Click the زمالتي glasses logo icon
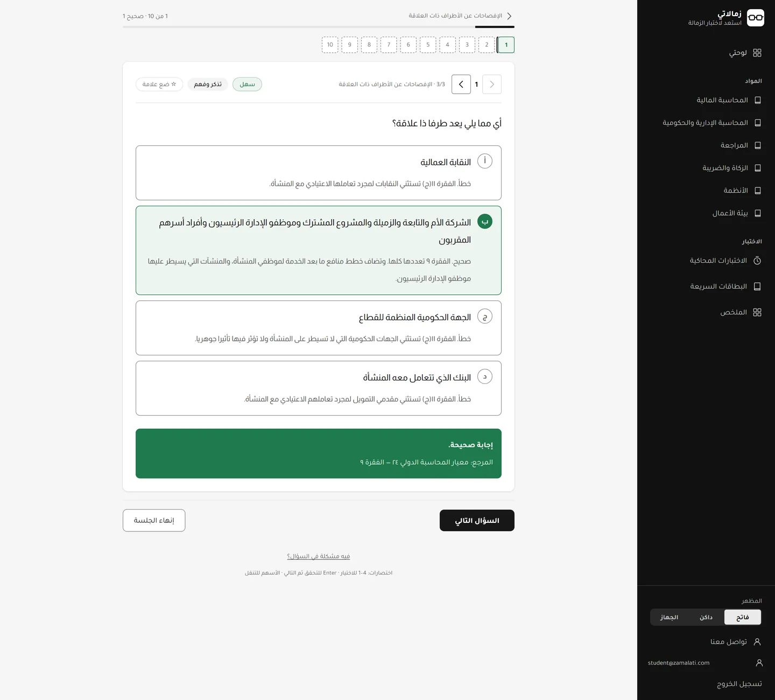 click(756, 18)
